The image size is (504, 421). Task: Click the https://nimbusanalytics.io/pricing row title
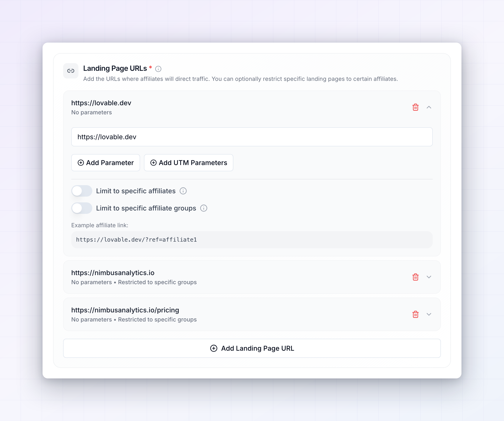point(125,310)
